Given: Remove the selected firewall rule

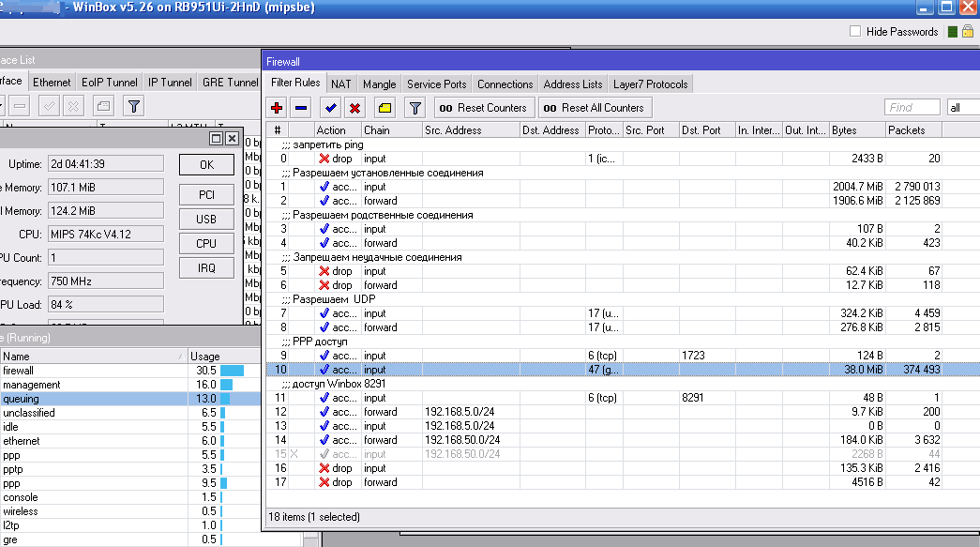Looking at the screenshot, I should (301, 108).
